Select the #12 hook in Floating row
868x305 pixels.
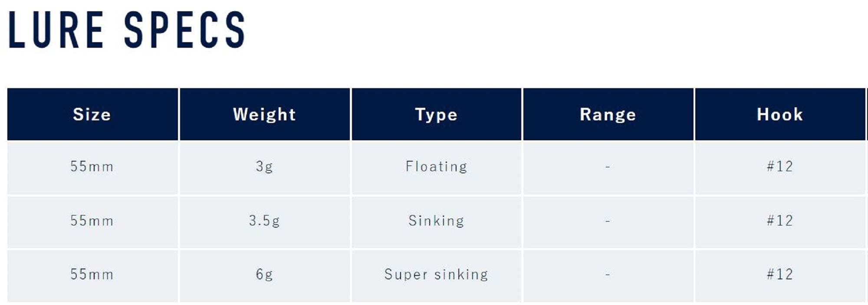[x=779, y=166]
